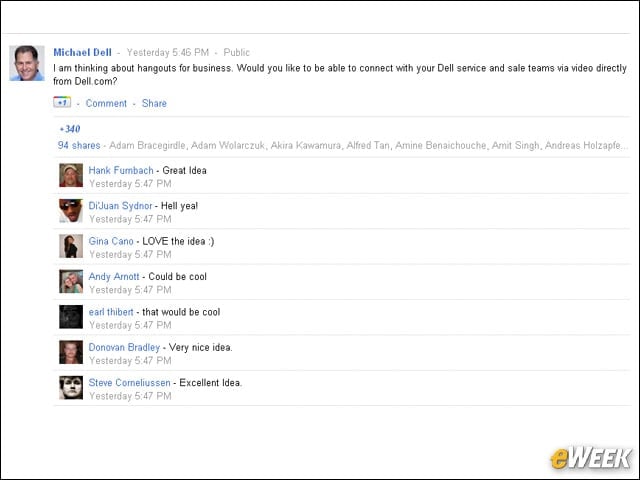Screen dimensions: 640x480
Task: Open the Michael Dell profile name link
Action: tap(82, 52)
